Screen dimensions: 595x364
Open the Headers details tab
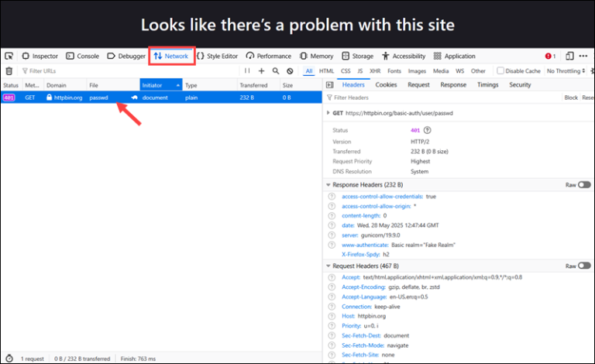(353, 85)
